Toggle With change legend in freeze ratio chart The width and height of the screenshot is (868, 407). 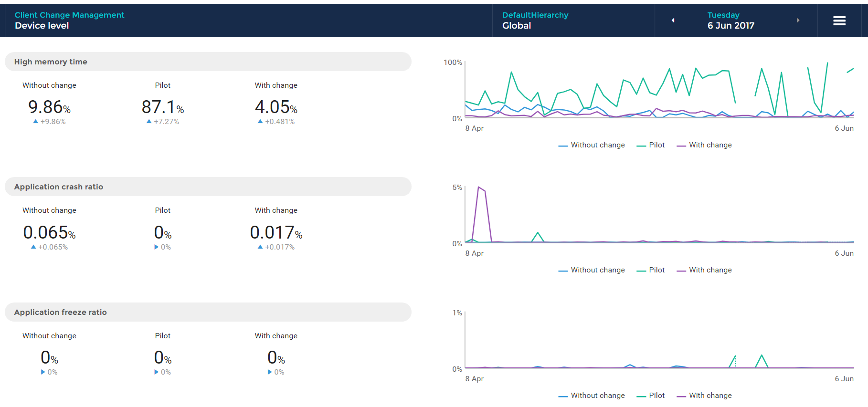(704, 396)
